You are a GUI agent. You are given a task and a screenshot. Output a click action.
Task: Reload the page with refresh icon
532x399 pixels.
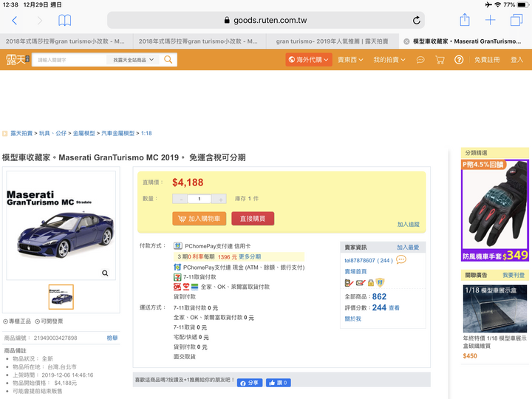click(416, 21)
